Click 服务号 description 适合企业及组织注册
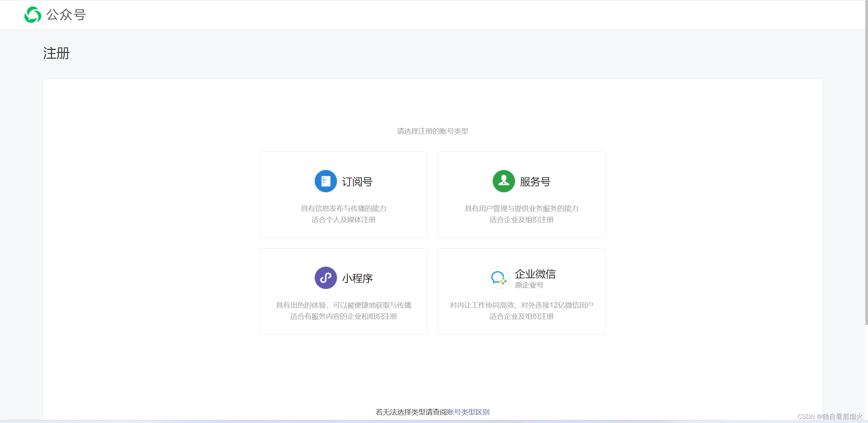 pos(521,220)
